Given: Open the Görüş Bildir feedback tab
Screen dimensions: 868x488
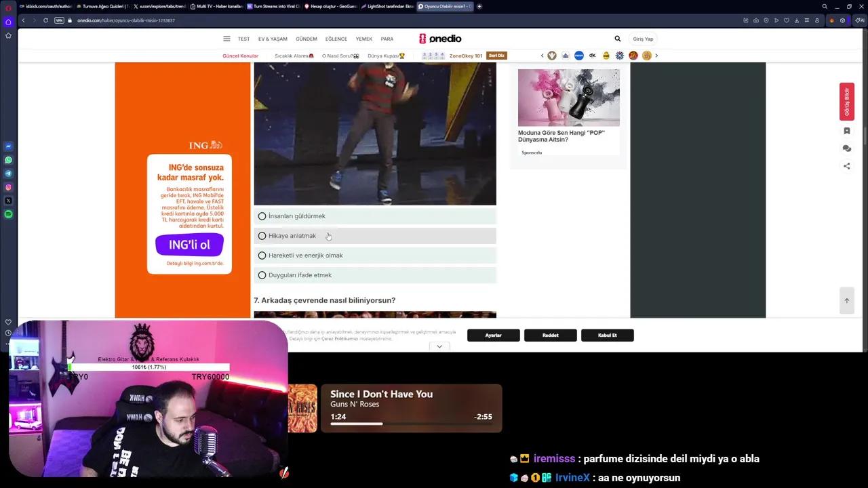Looking at the screenshot, I should pos(846,102).
